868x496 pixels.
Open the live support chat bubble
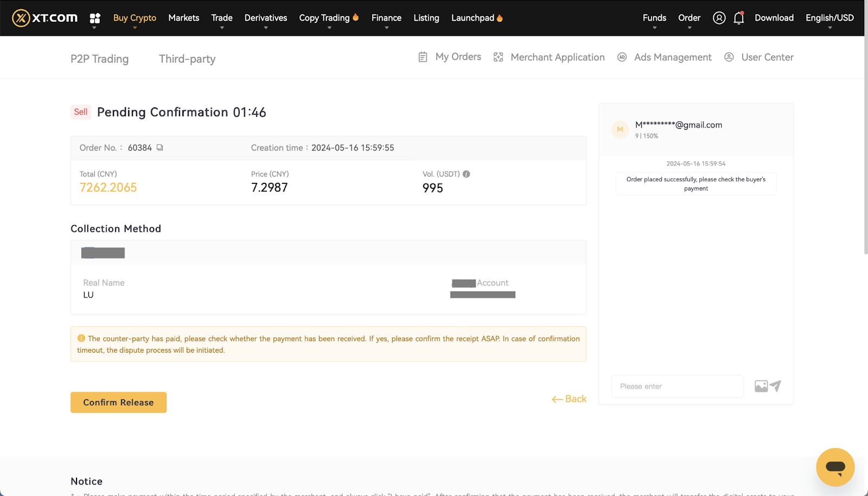tap(835, 467)
